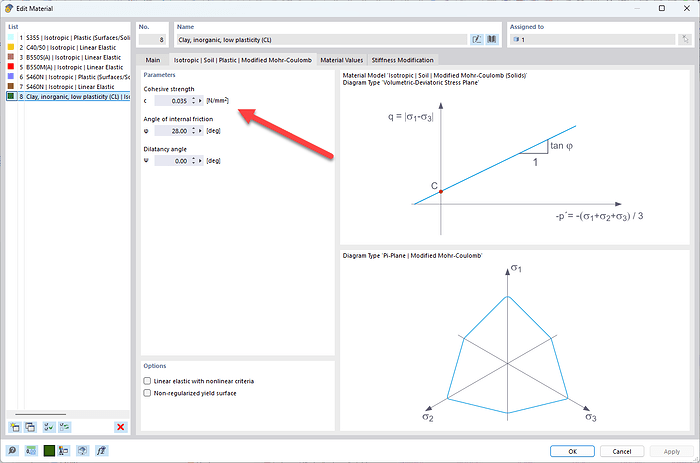Expand the friction angle value arrow menu
This screenshot has width=700, height=463.
tap(200, 131)
